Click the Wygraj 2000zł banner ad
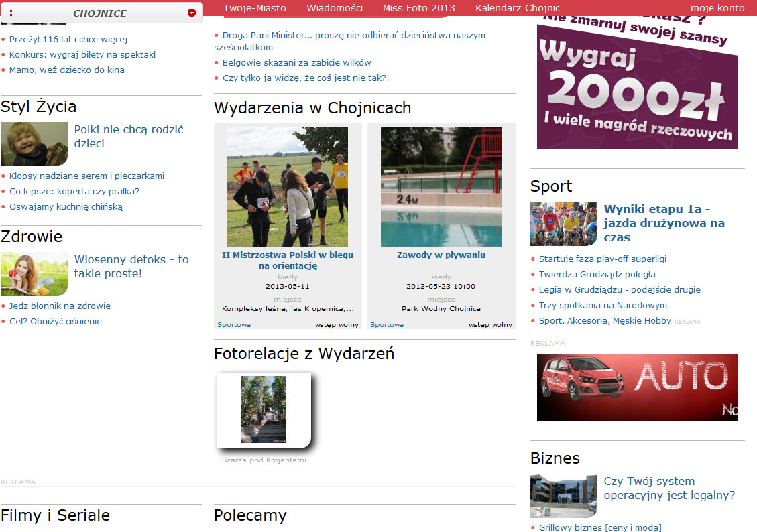The height and width of the screenshot is (532, 757). 637,82
